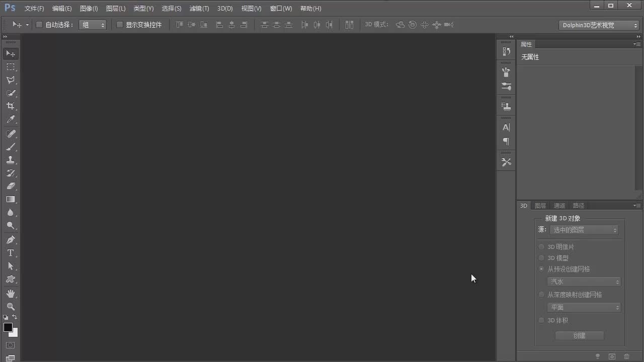Open the Character panel icon
This screenshot has width=644, height=362.
[x=506, y=127]
